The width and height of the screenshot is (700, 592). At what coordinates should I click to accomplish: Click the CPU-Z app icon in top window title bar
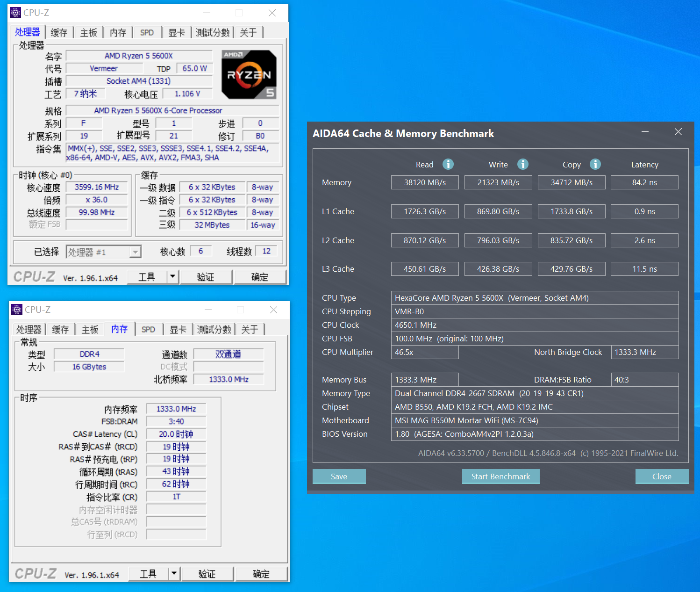click(15, 13)
